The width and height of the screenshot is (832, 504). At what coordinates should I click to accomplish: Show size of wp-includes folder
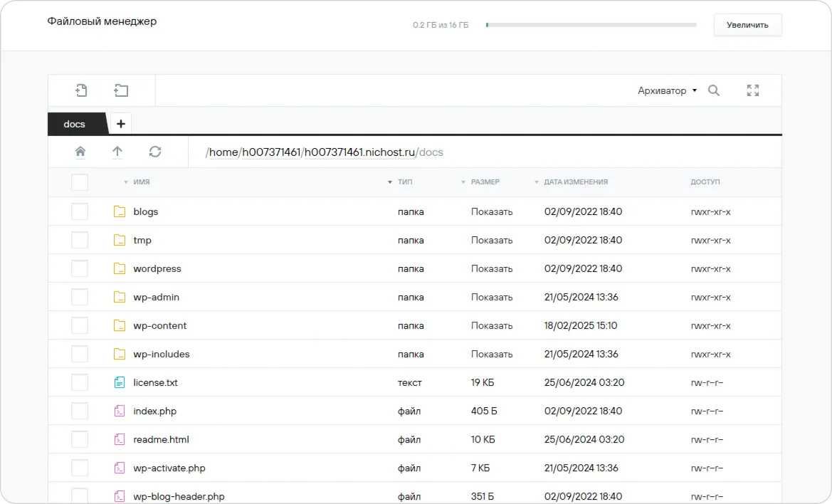click(x=491, y=354)
